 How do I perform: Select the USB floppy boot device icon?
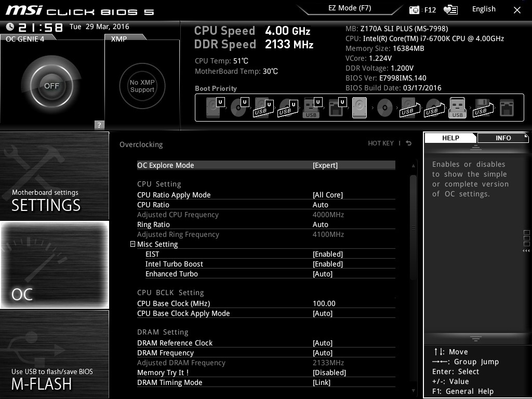pyautogui.click(x=483, y=108)
